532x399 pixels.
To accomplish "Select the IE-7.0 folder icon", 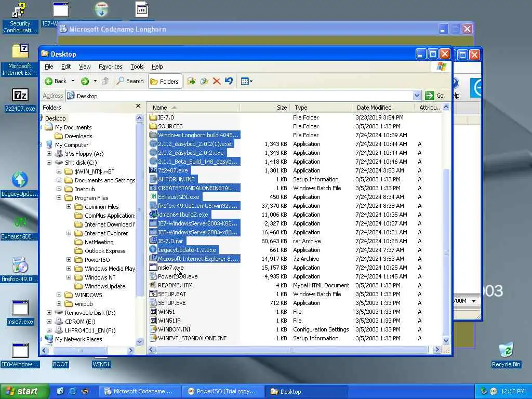I will tap(153, 117).
